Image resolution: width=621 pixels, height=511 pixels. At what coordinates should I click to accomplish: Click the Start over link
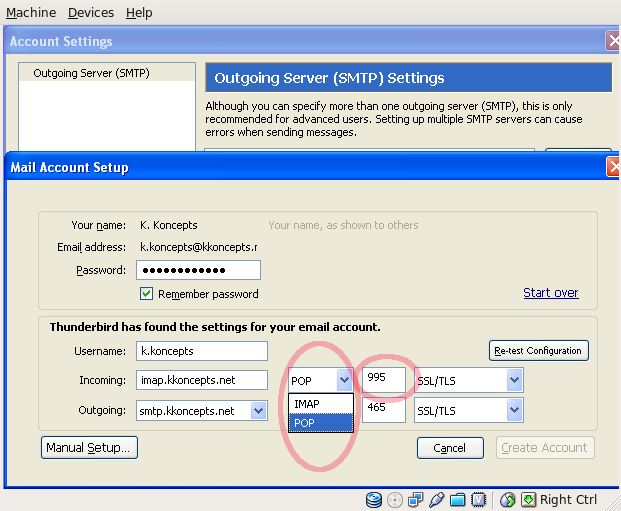click(551, 292)
